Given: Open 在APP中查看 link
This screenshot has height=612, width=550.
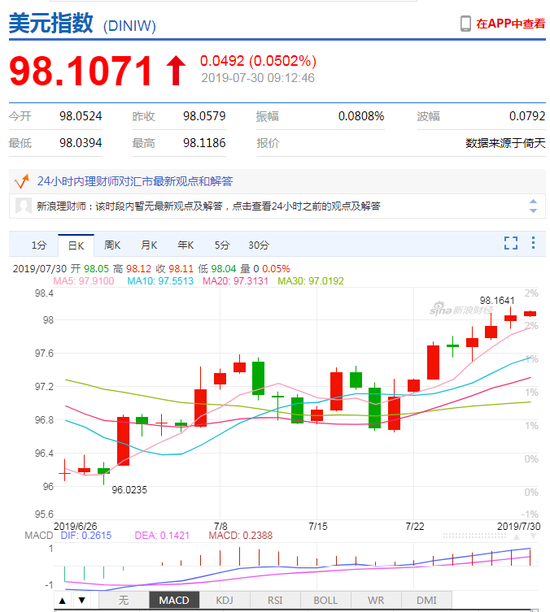Looking at the screenshot, I should [x=510, y=24].
